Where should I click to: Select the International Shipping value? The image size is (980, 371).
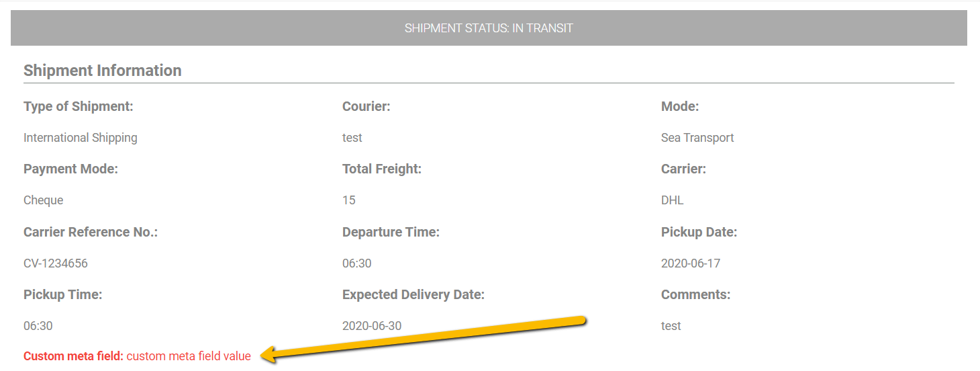[81, 138]
